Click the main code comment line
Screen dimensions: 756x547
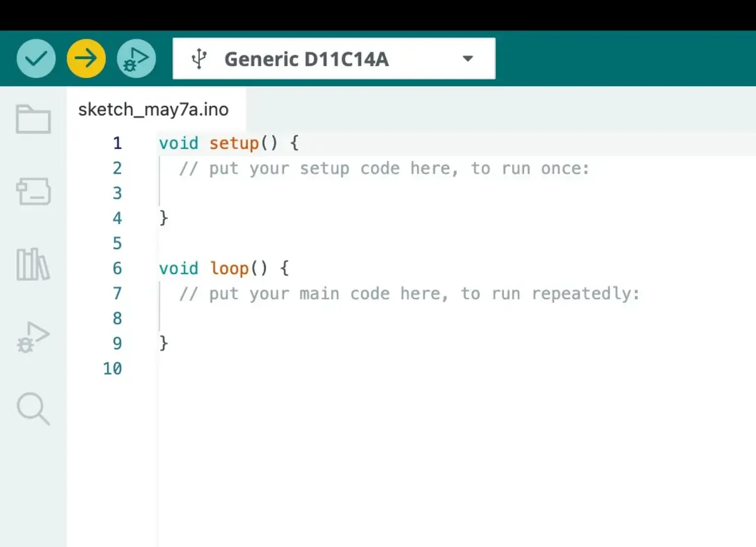[x=409, y=294]
